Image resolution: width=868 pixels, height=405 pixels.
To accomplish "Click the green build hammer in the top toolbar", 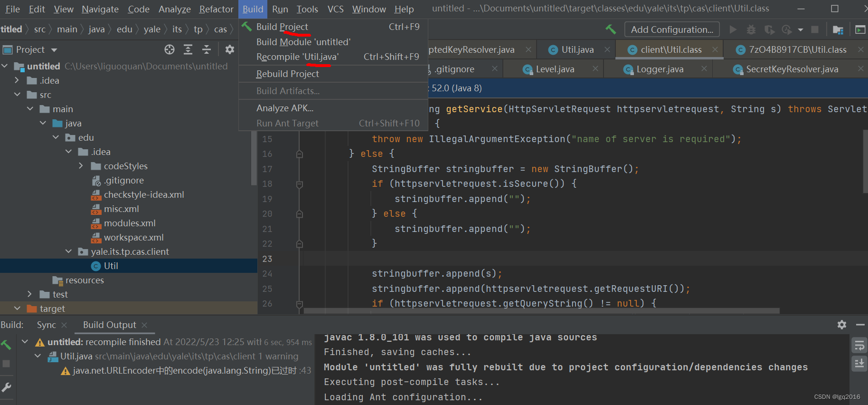I will pos(611,29).
